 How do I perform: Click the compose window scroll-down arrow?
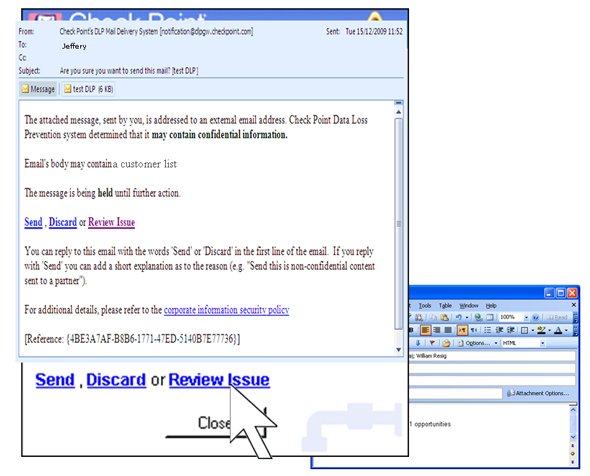click(x=573, y=437)
